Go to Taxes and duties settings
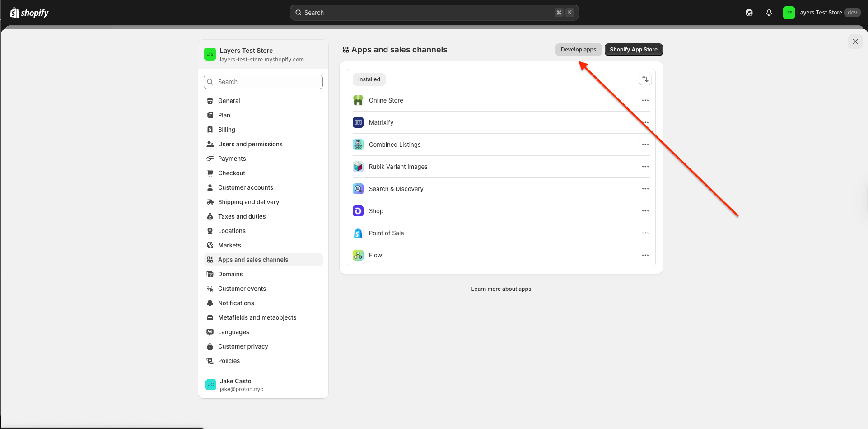This screenshot has width=868, height=429. [263, 216]
